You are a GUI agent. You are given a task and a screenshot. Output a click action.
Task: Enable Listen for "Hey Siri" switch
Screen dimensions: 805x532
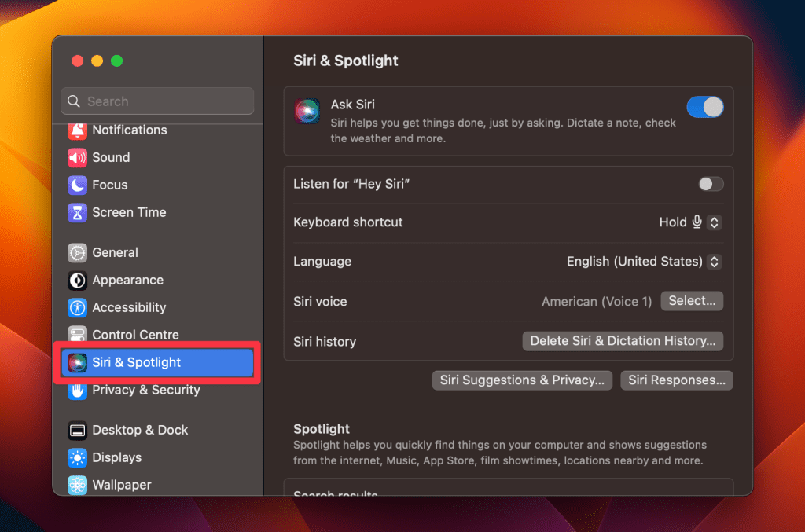[x=711, y=184]
